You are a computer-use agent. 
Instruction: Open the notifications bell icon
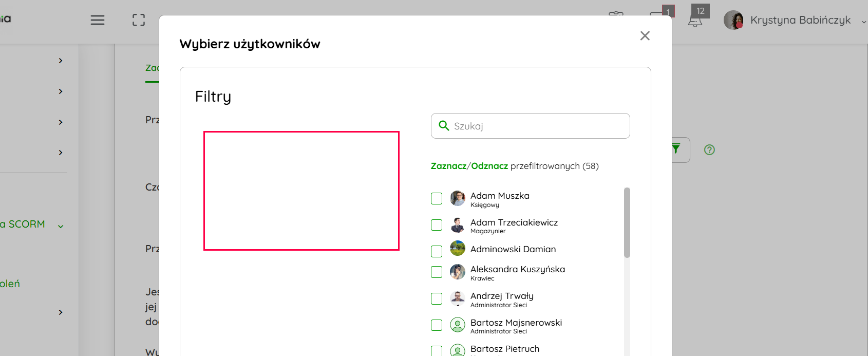coord(695,21)
